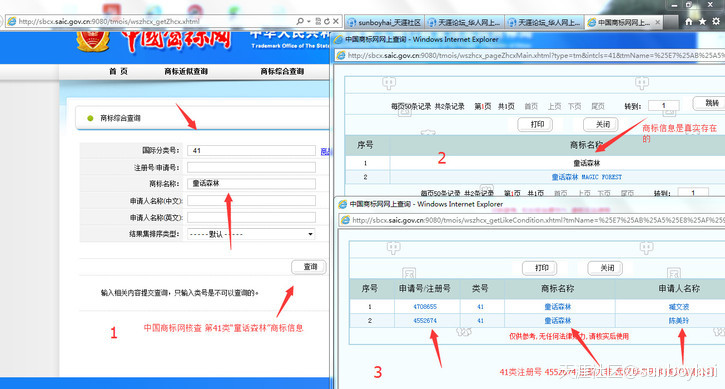This screenshot has height=389, width=725.
Task: Open the 商标近似查询 menu item
Action: (186, 71)
